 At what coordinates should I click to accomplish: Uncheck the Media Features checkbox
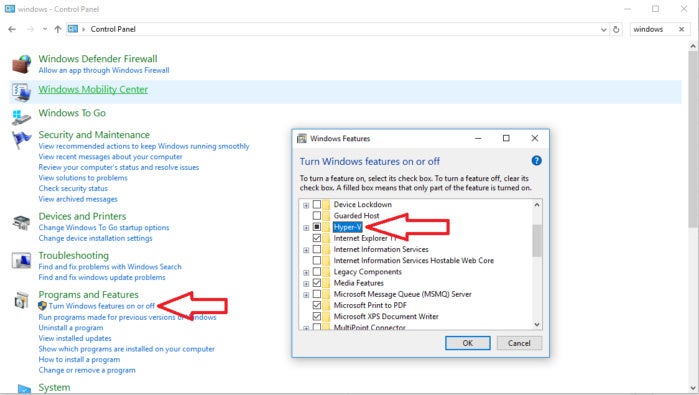pos(317,283)
